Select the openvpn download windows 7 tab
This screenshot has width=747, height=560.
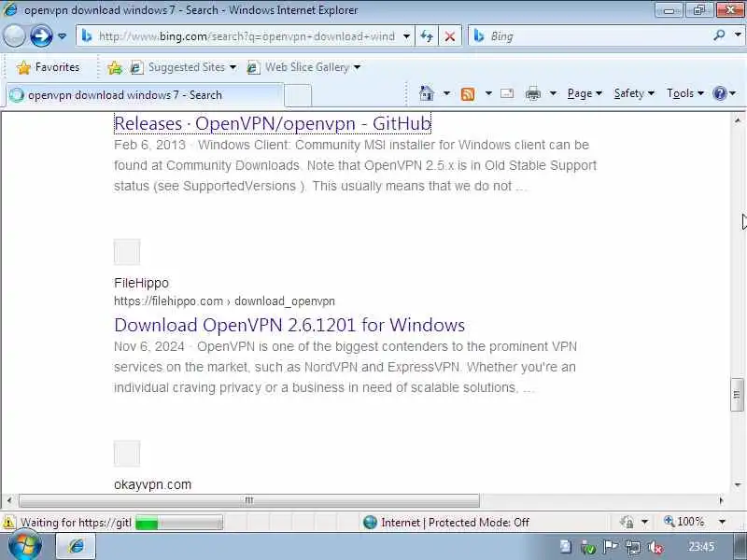(x=143, y=95)
